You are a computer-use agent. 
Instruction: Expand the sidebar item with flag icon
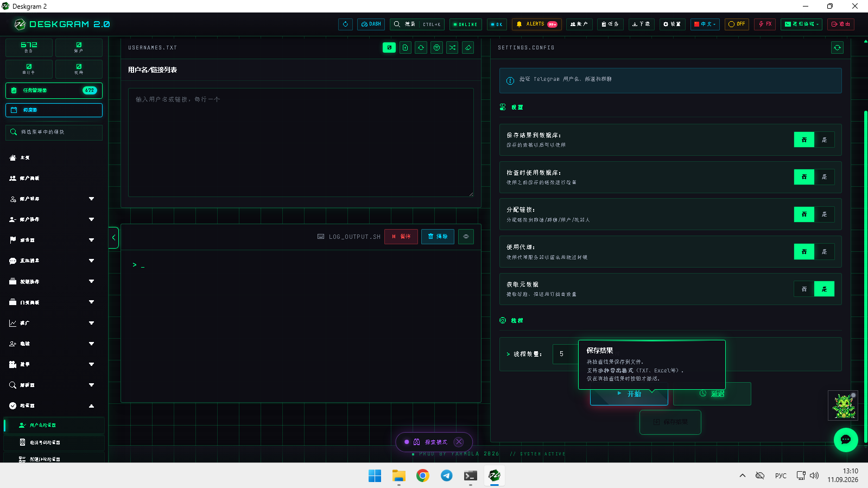(x=53, y=240)
